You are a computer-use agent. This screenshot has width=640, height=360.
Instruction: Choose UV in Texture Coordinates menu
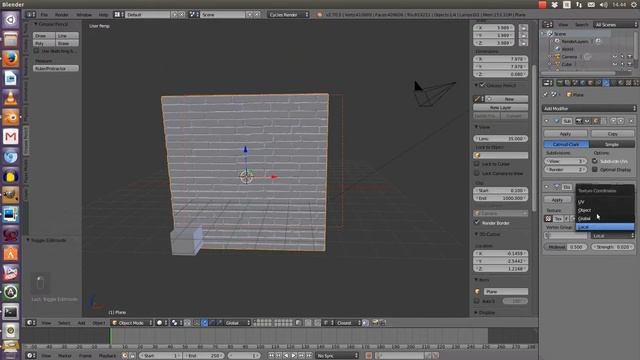605,202
